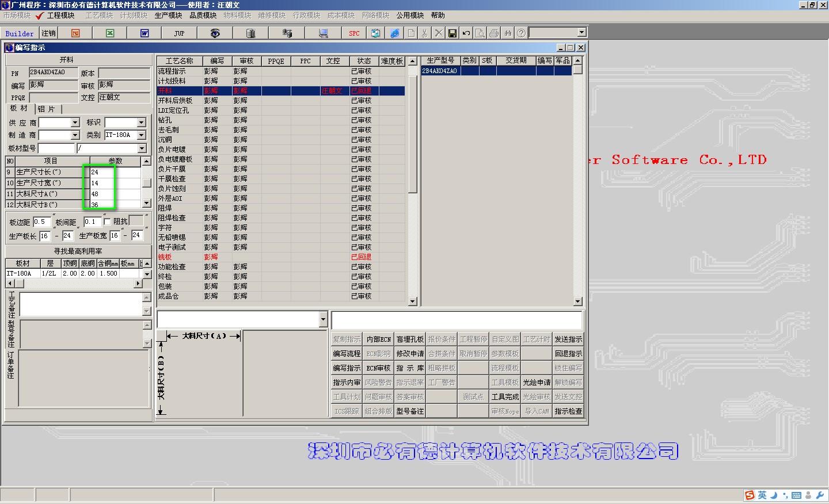The height and width of the screenshot is (504, 829).
Task: Open the 类别 IT-180A dropdown
Action: [x=141, y=135]
